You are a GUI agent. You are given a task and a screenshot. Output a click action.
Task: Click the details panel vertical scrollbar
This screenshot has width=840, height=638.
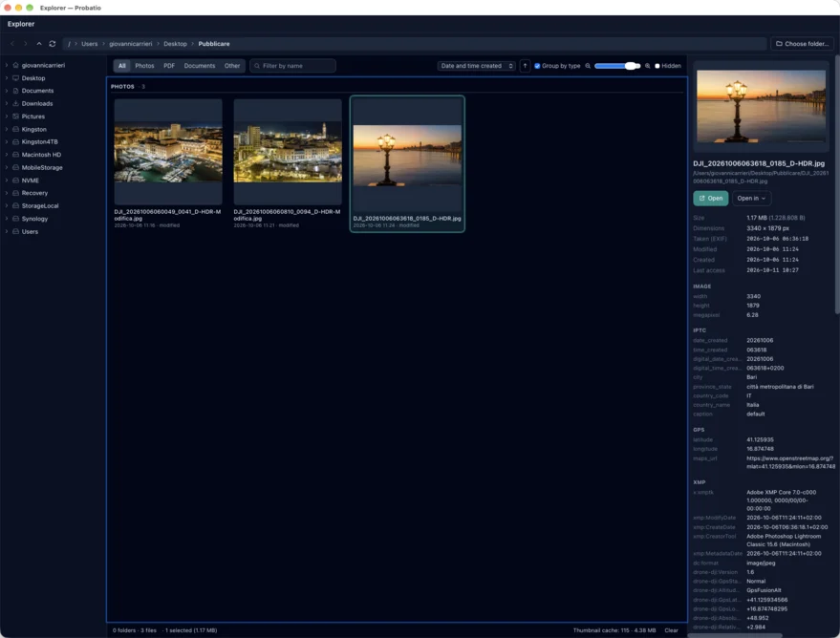pos(837,184)
